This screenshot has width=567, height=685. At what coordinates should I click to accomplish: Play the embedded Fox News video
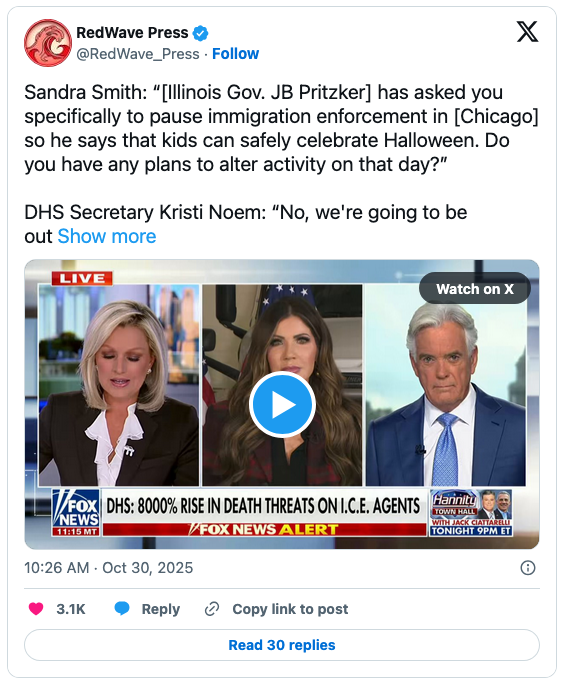pyautogui.click(x=282, y=405)
